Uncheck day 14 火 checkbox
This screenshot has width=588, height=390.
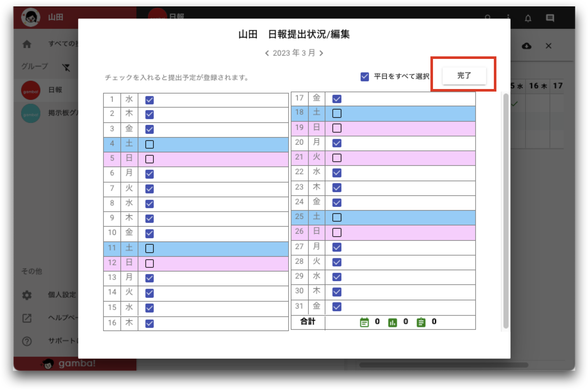pos(150,293)
